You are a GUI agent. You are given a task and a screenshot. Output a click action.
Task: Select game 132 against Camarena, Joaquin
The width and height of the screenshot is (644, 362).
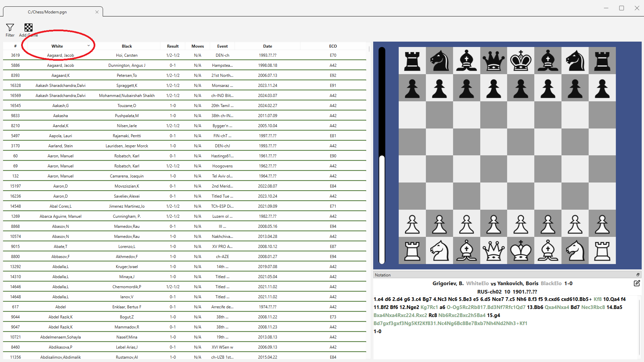[x=185, y=176]
